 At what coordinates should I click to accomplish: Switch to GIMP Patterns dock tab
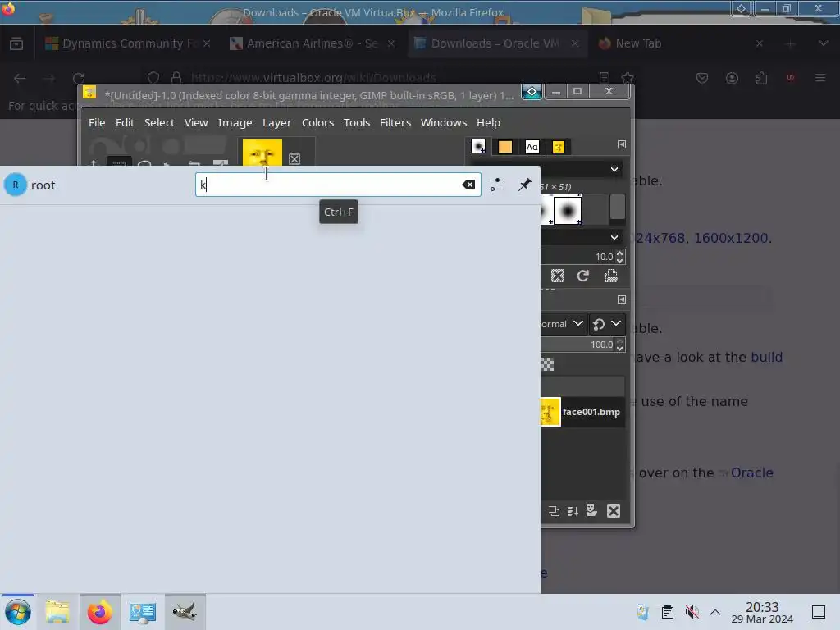[x=504, y=146]
